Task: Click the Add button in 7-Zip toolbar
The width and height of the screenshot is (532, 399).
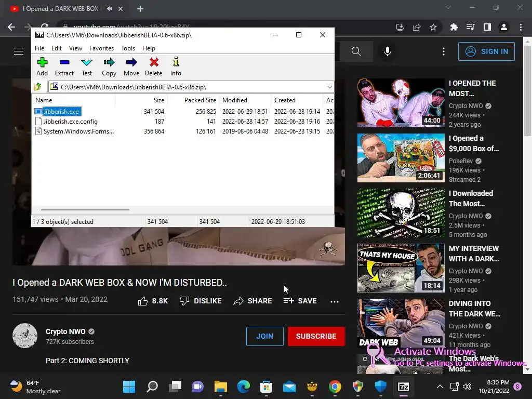Action: tap(42, 66)
